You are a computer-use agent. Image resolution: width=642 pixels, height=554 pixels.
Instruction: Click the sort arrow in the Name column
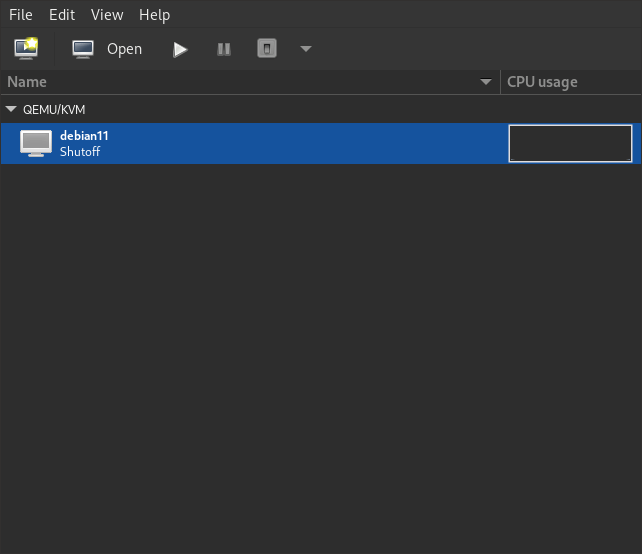pyautogui.click(x=486, y=82)
